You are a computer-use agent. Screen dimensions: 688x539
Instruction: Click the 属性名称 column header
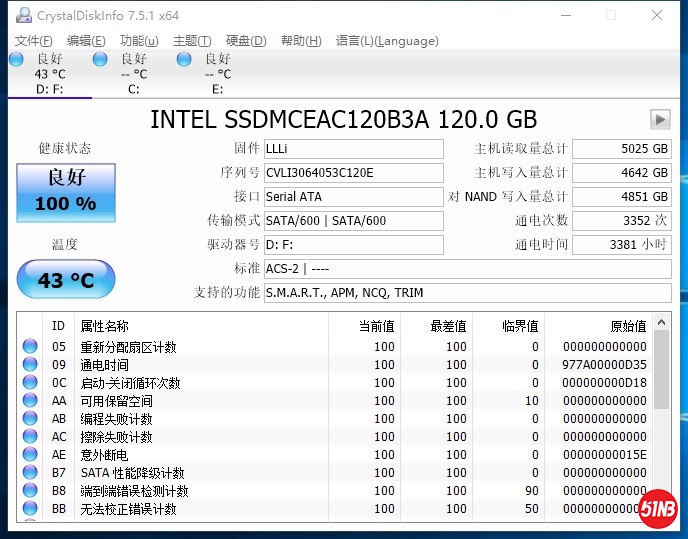[104, 326]
